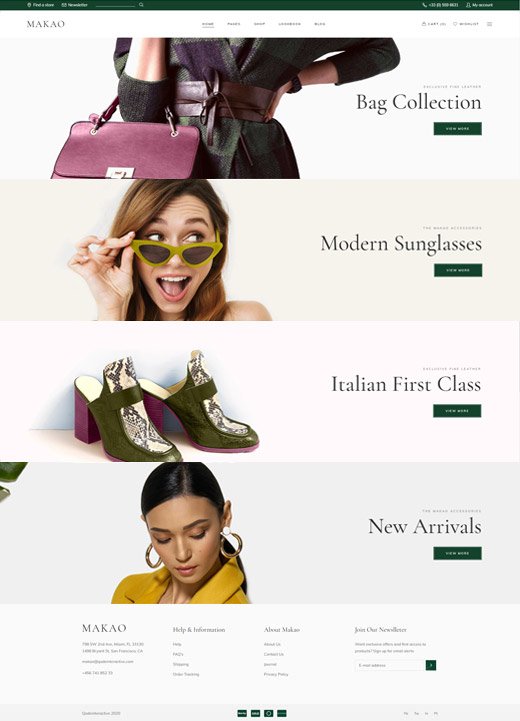Viewport: 520px width, 721px height.
Task: Click the E-mail address newsletter field
Action: pyautogui.click(x=390, y=665)
